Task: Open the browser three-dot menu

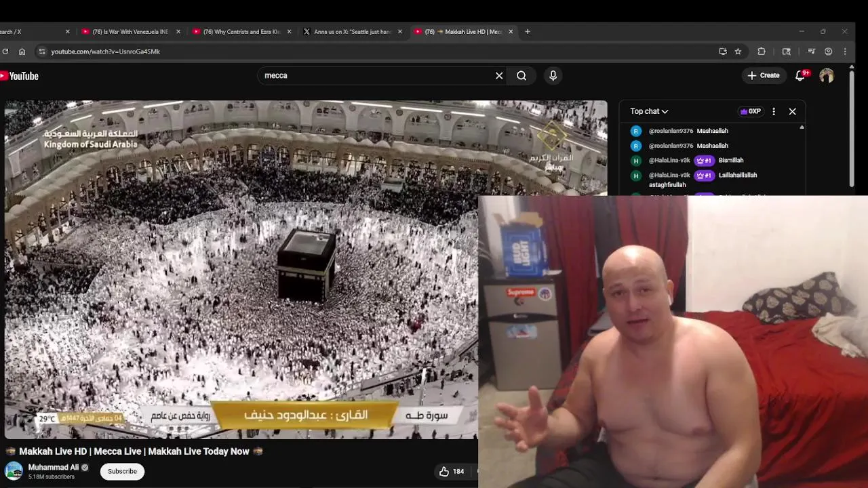Action: 845,52
